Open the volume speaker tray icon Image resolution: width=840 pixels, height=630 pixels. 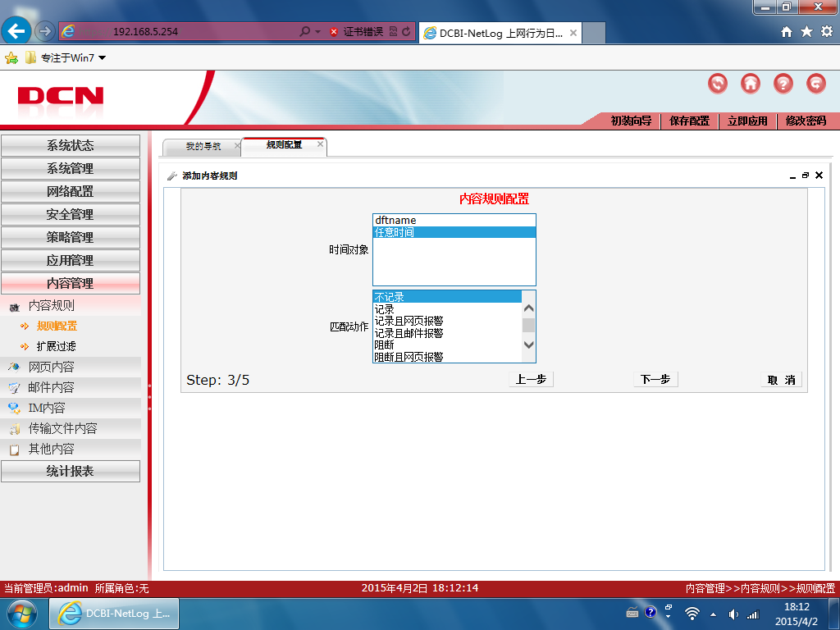pos(733,614)
